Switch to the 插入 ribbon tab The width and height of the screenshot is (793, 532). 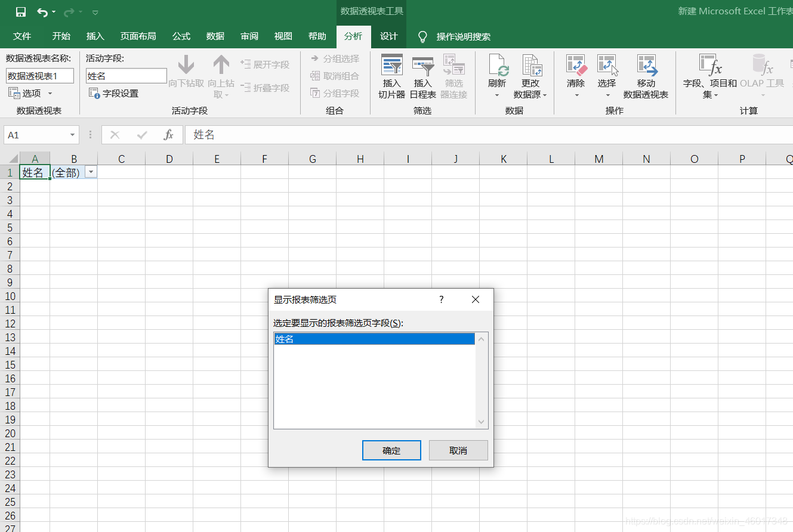[95, 36]
